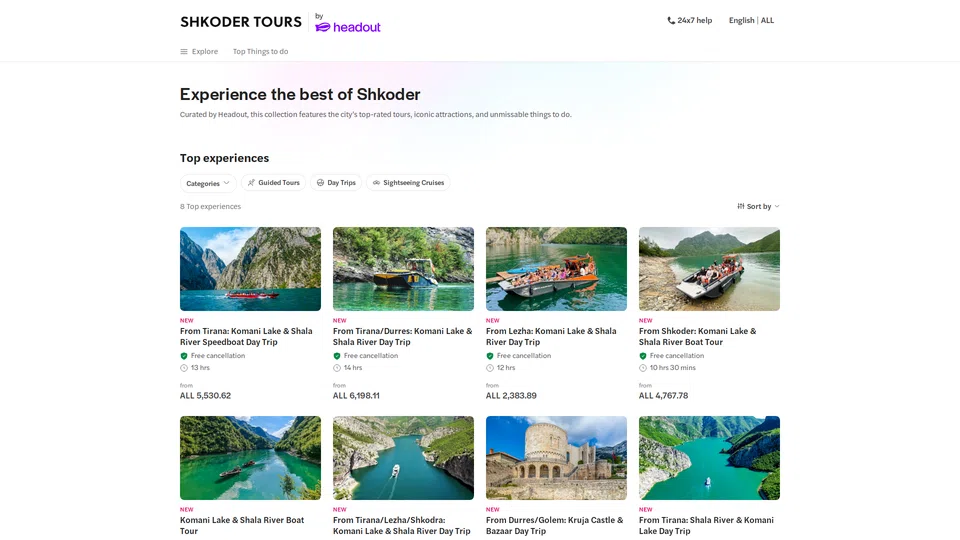Open From Tirana: Komani Lake Speedboat Day Trip
Screen dimensions: 960x540
coord(246,336)
